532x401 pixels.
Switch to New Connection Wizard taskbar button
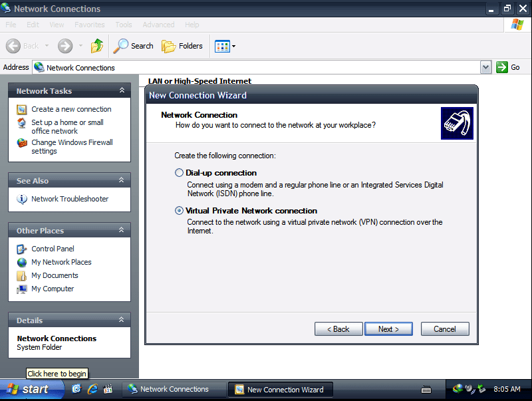click(280, 390)
